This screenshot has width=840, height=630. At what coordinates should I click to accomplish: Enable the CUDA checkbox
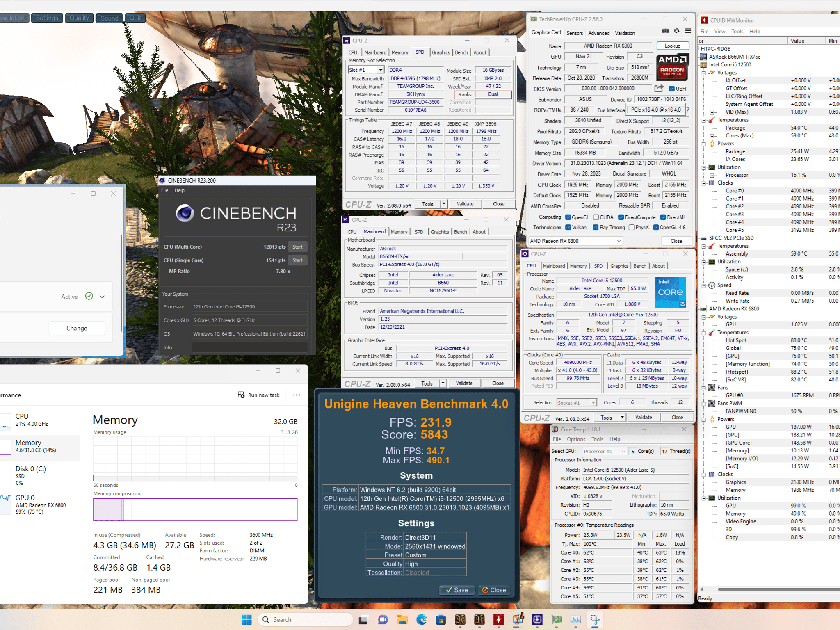point(596,217)
